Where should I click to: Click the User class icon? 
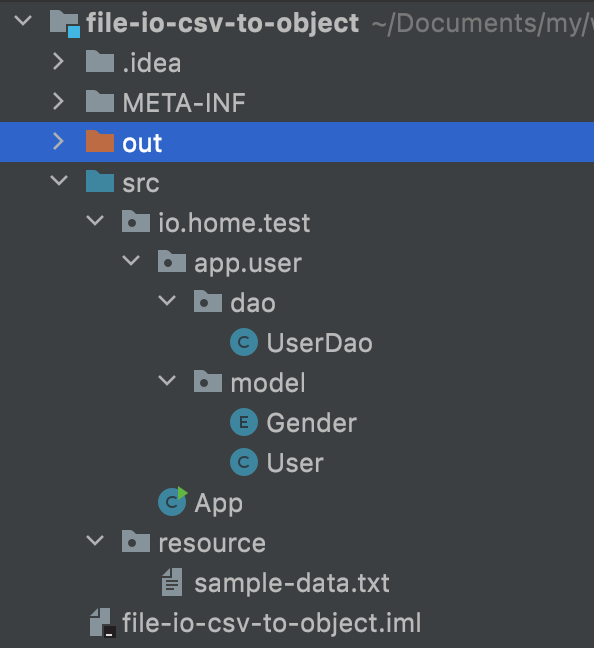coord(244,462)
